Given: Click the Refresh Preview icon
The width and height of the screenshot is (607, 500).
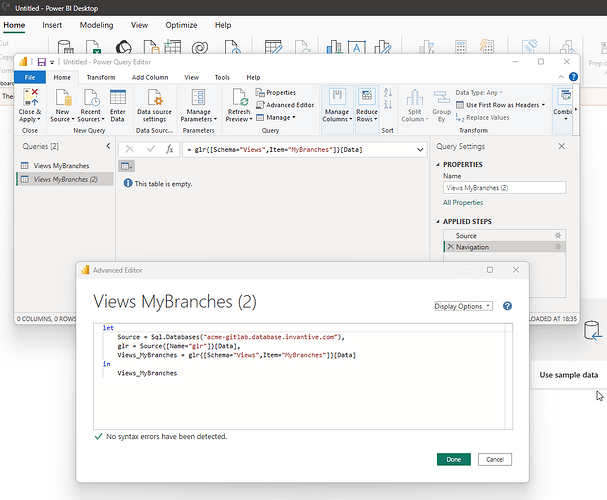Looking at the screenshot, I should [x=240, y=97].
